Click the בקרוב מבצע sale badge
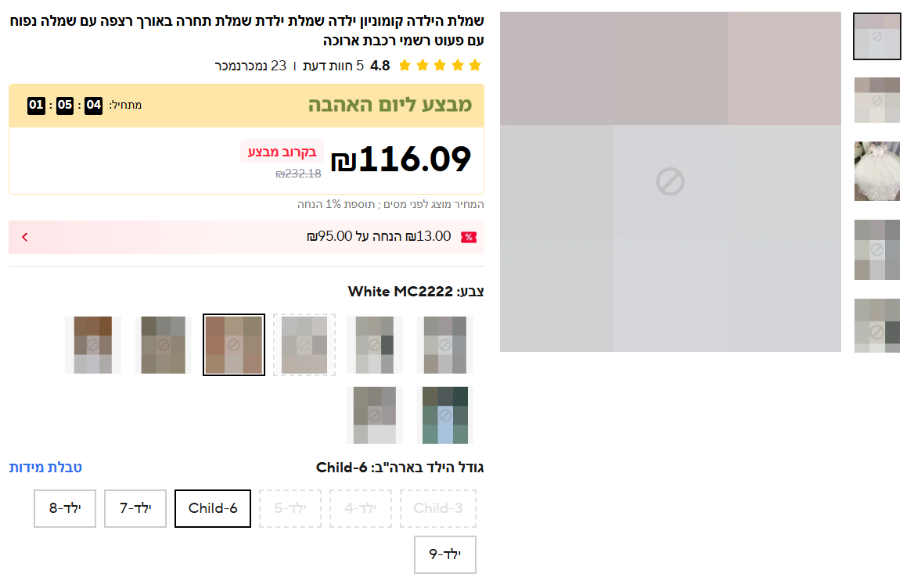 click(282, 152)
